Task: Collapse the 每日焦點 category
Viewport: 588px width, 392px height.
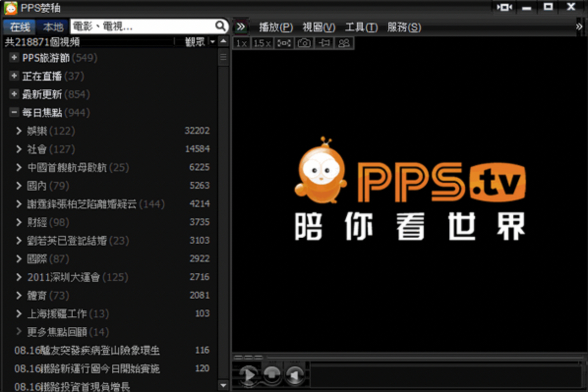Action: coord(14,112)
